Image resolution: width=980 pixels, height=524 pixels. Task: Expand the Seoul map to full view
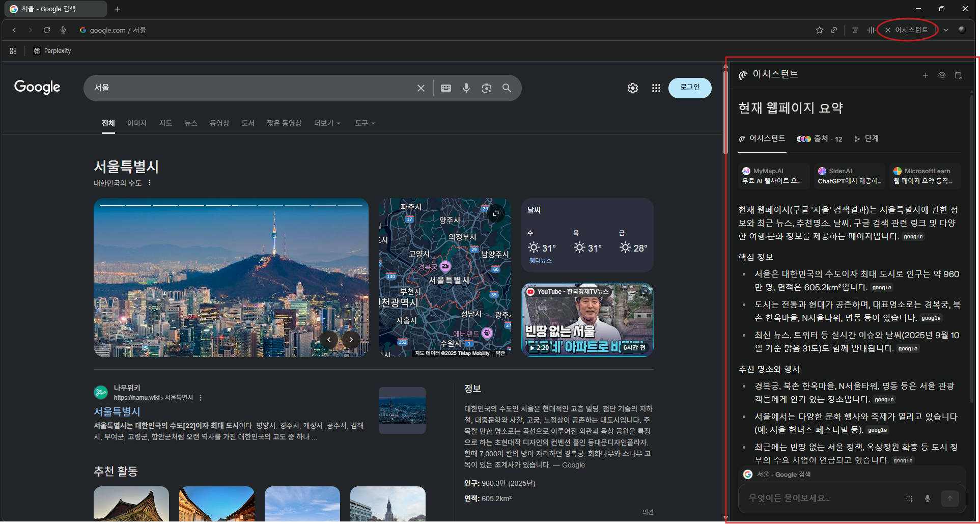tap(495, 213)
